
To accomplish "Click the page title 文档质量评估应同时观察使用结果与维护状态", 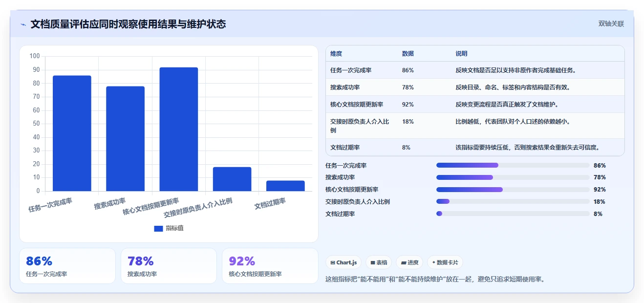I will [x=129, y=24].
